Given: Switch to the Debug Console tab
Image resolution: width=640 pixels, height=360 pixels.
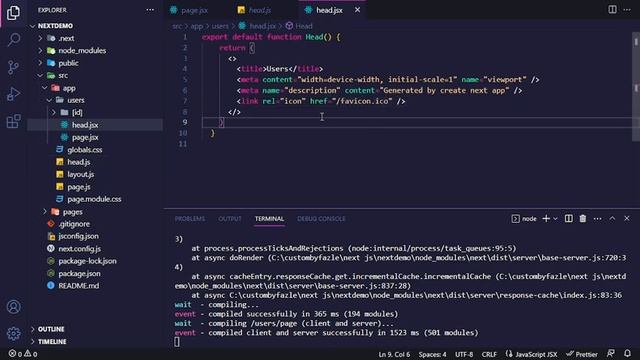Looking at the screenshot, I should [321, 219].
